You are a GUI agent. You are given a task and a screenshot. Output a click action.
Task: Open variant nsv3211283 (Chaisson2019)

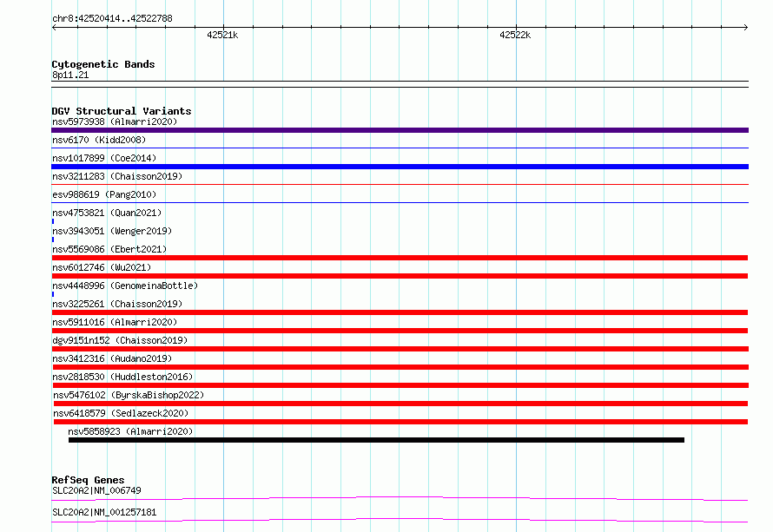[x=117, y=176]
